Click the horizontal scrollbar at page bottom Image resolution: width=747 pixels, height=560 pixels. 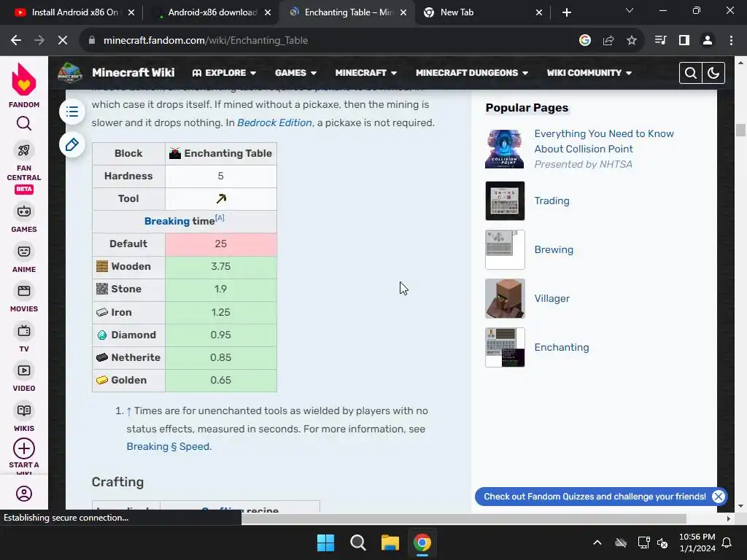(464, 518)
